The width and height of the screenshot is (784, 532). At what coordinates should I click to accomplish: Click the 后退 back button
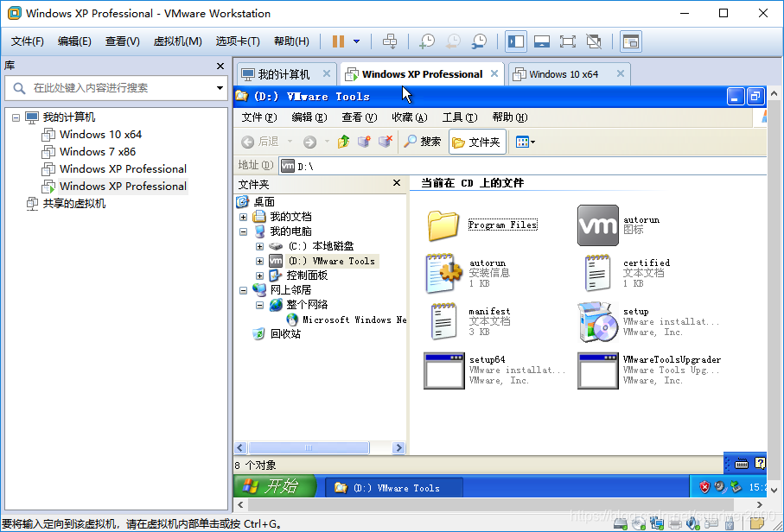point(261,142)
